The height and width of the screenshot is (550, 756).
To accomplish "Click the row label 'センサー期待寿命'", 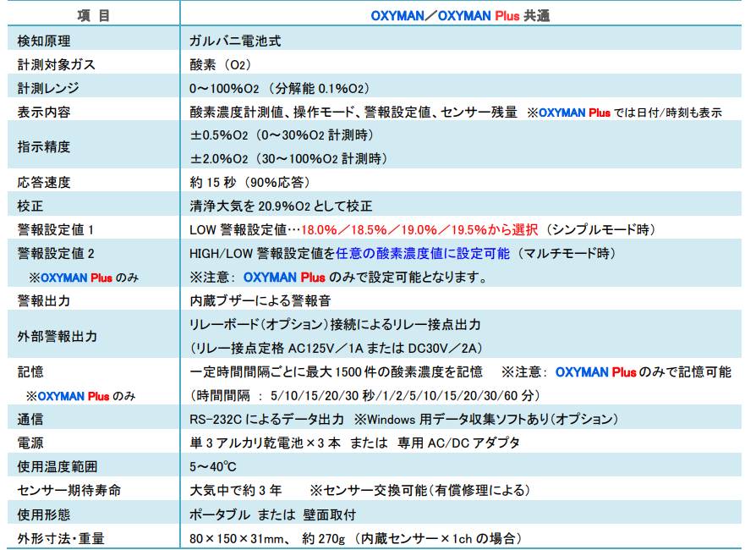I will click(69, 490).
